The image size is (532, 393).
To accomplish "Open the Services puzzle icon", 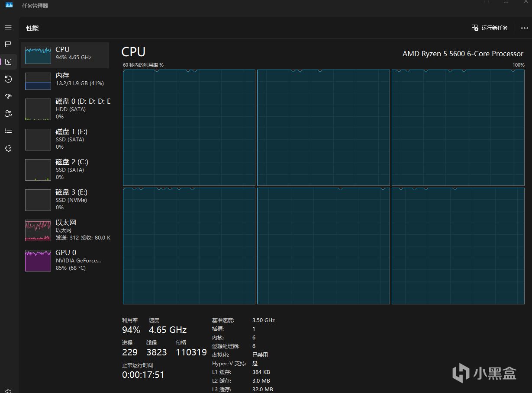I will pos(8,148).
